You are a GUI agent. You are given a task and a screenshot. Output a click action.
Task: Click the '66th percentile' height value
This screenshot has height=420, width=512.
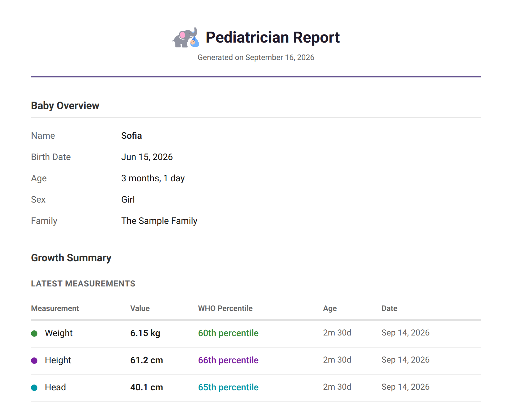tap(228, 360)
